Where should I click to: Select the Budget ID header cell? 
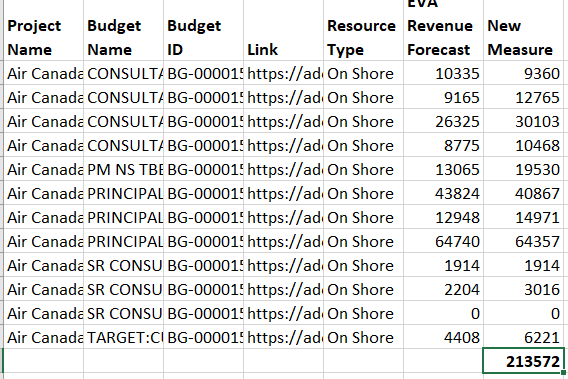pyautogui.click(x=204, y=30)
